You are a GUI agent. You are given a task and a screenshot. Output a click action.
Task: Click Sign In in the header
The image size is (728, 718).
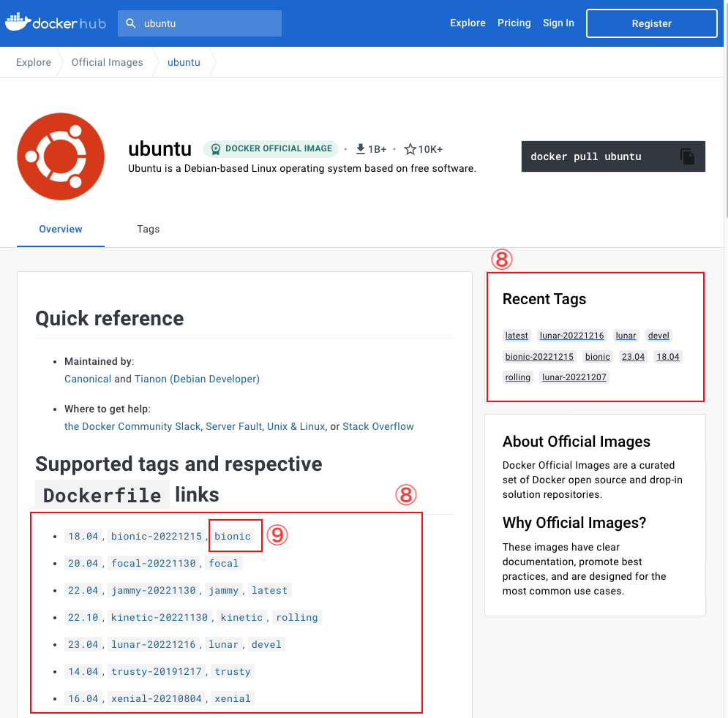point(558,23)
